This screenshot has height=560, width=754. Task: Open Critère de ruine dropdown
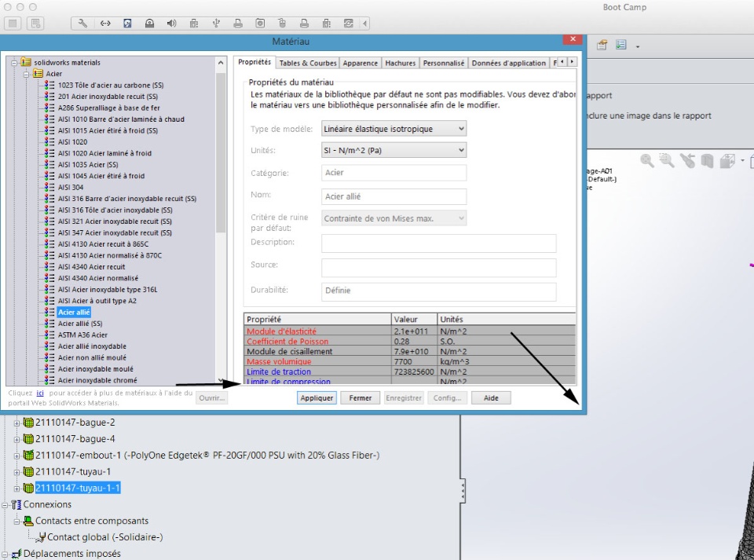pos(393,218)
